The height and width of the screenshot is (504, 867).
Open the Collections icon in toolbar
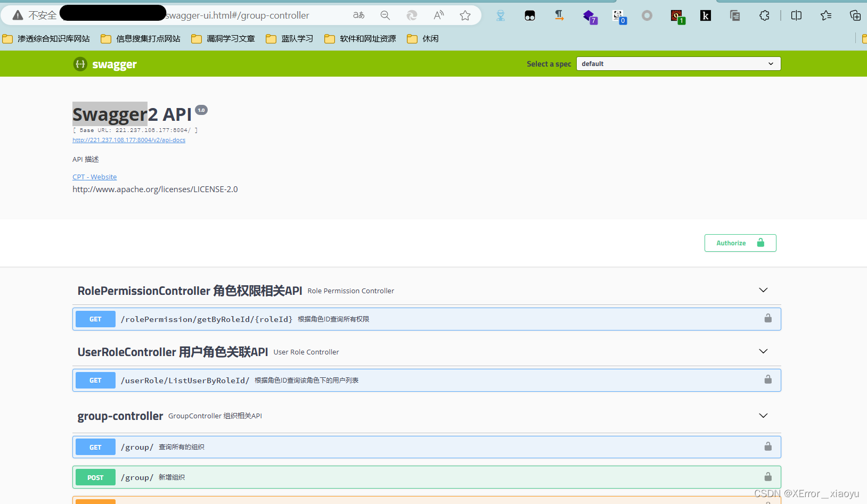[x=825, y=15]
